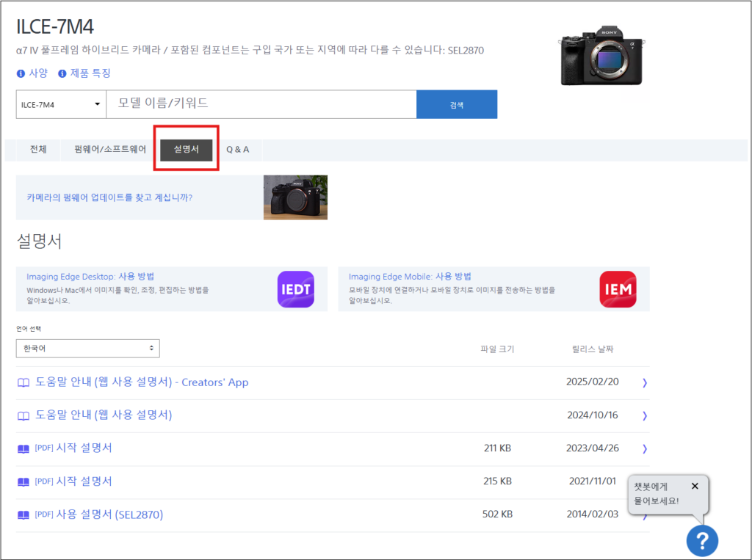The image size is (752, 560).
Task: Click the chevron arrow on the 2024/10/16 row
Action: pyautogui.click(x=645, y=415)
